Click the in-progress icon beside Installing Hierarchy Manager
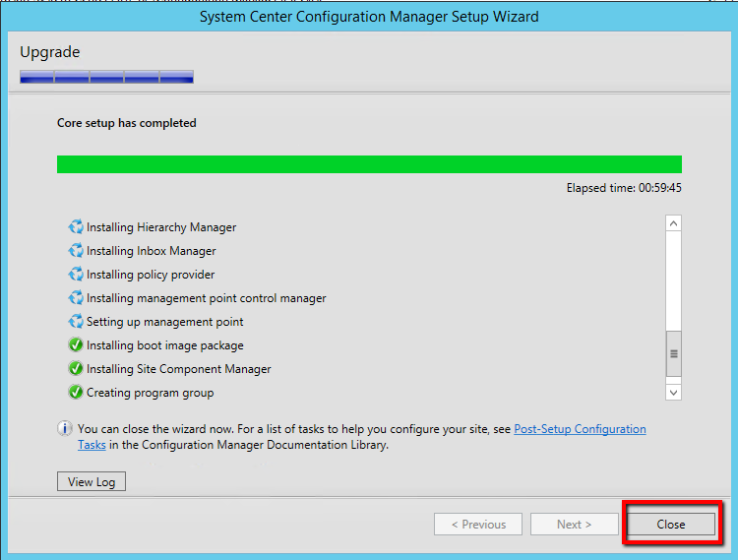This screenshot has height=560, width=738. [x=76, y=227]
